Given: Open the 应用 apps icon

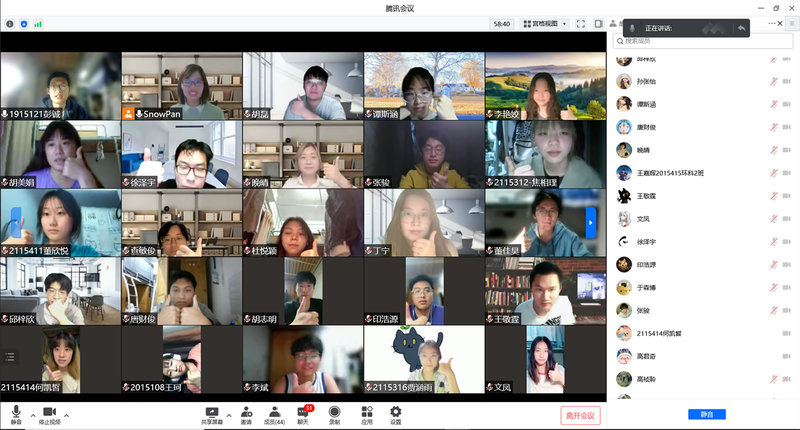Looking at the screenshot, I should 367,412.
